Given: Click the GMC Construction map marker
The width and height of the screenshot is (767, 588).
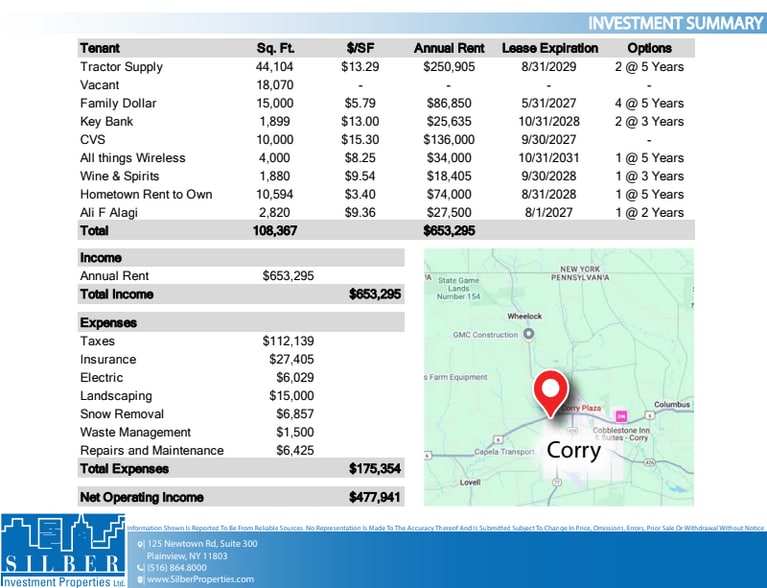Looking at the screenshot, I should click(530, 334).
